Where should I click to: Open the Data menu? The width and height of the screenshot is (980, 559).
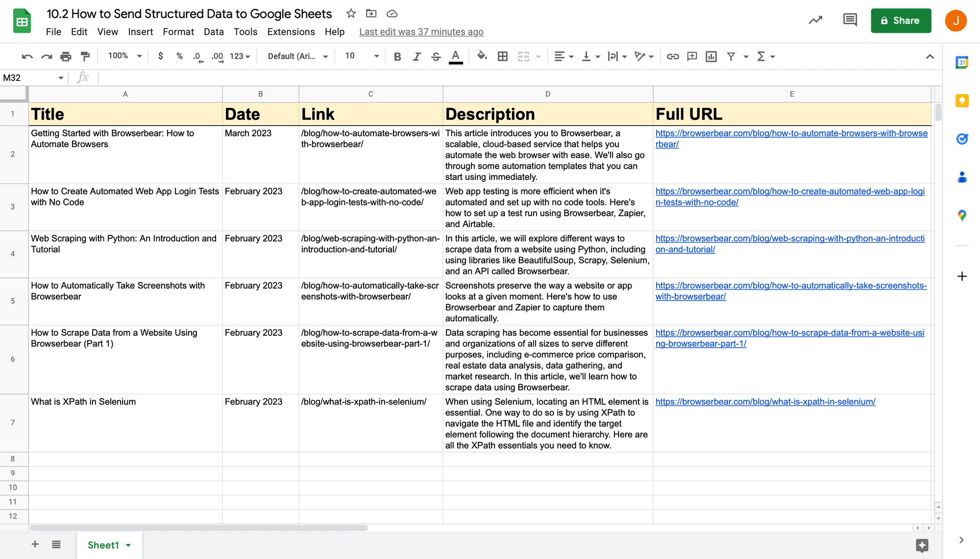(x=214, y=32)
